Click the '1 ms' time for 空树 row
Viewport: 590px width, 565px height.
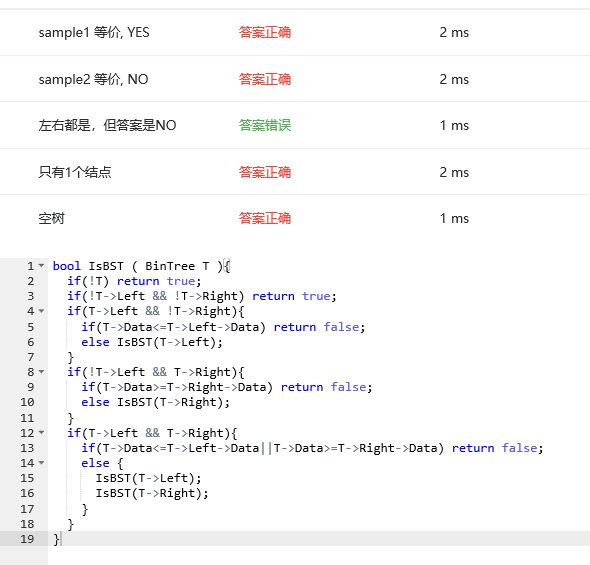[x=454, y=219]
